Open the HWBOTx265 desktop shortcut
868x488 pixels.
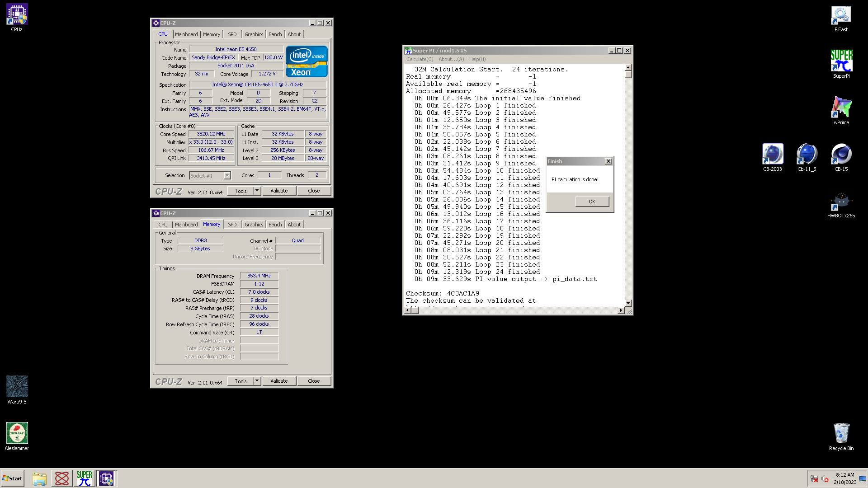pos(841,204)
